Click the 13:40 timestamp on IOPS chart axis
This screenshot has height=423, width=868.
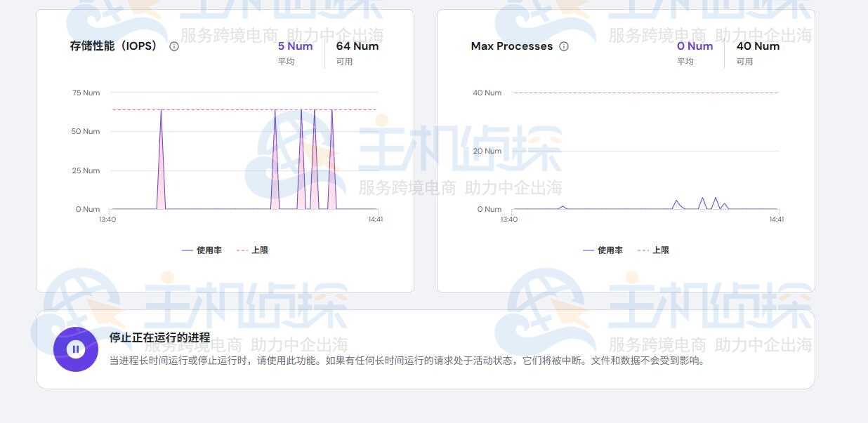(109, 219)
